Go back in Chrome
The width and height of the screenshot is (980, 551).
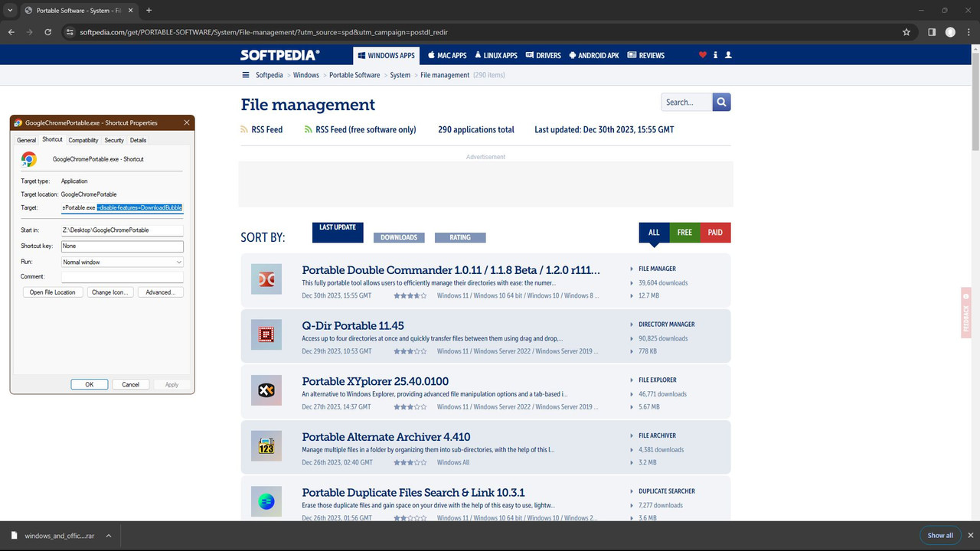point(11,32)
